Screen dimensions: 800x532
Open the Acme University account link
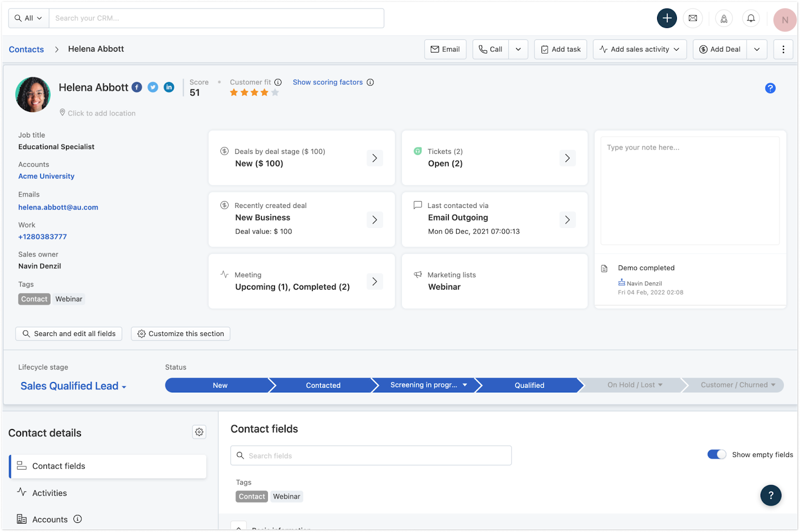pyautogui.click(x=46, y=176)
